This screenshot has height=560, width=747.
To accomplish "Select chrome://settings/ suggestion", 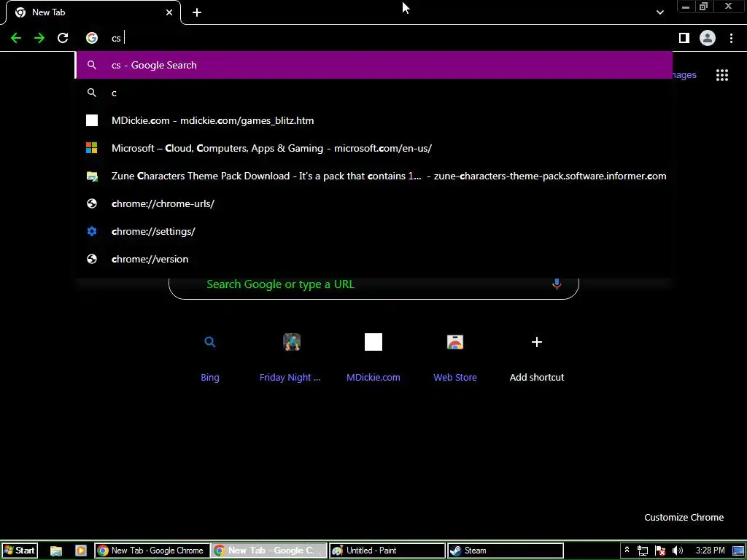I will click(374, 231).
